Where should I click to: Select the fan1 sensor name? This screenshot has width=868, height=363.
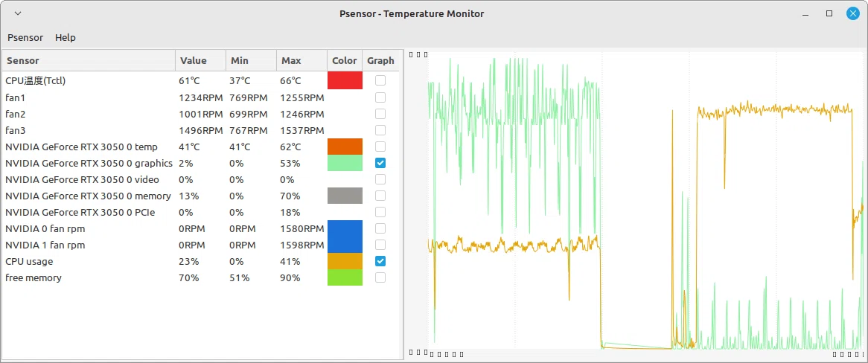(16, 98)
